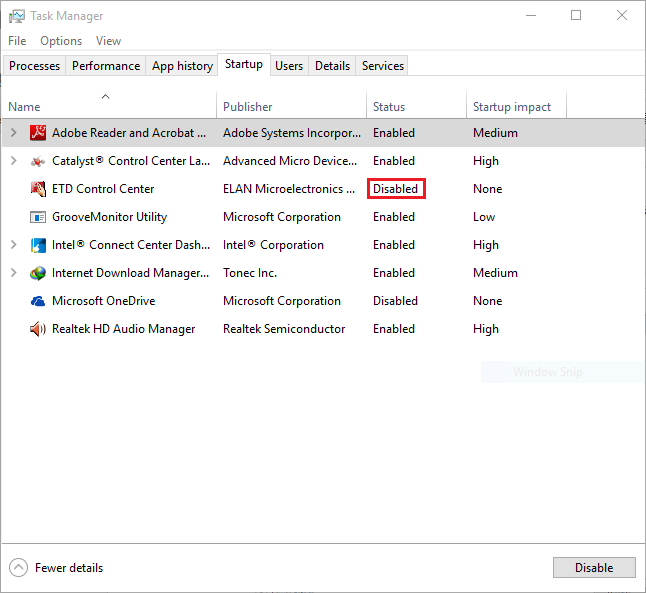Click the Catalyst Control Center name

131,161
